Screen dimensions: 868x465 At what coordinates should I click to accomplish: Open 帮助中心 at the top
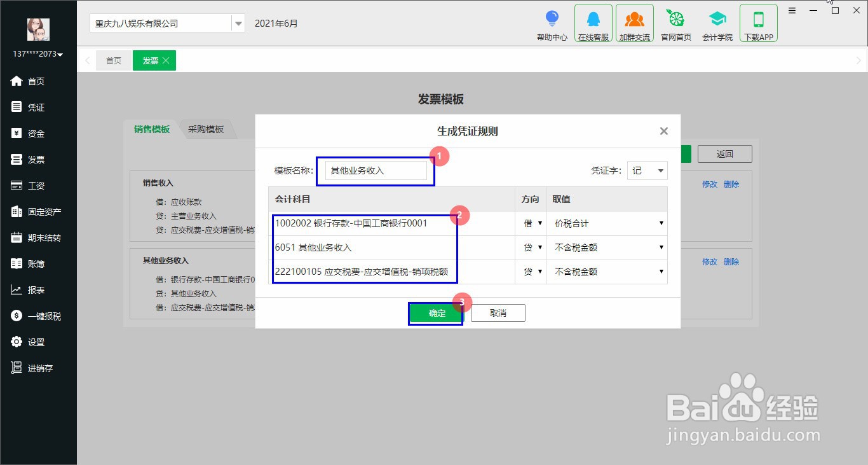click(x=551, y=24)
